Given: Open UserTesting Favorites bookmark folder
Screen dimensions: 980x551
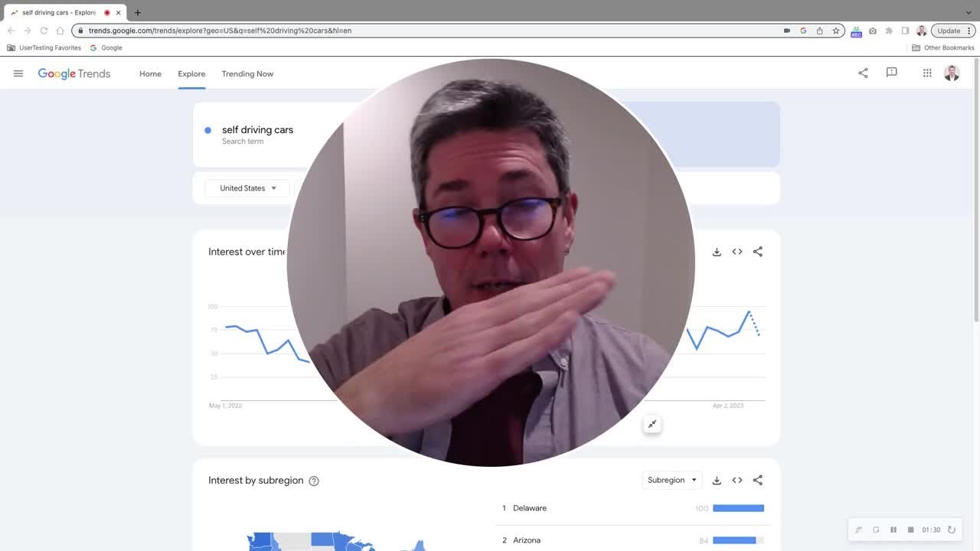Looking at the screenshot, I should tap(44, 47).
